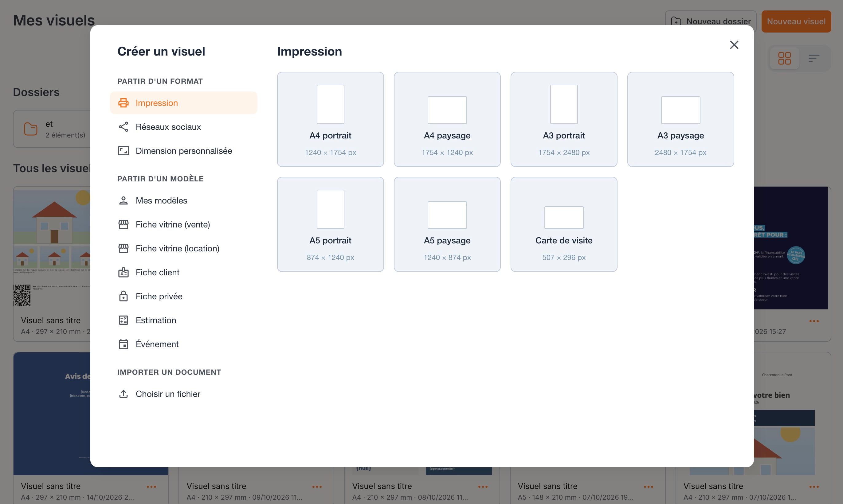
Task: Choose the A3 portrait format card
Action: click(x=564, y=119)
